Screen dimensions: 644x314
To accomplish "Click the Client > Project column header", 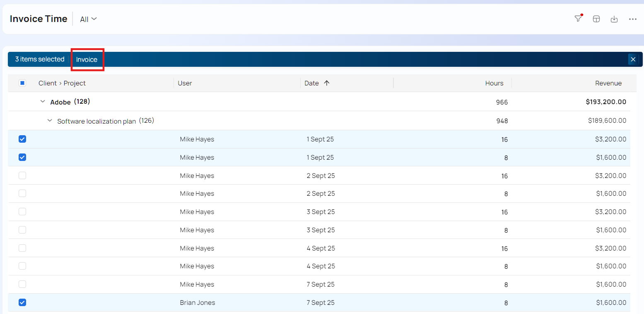I will (62, 83).
